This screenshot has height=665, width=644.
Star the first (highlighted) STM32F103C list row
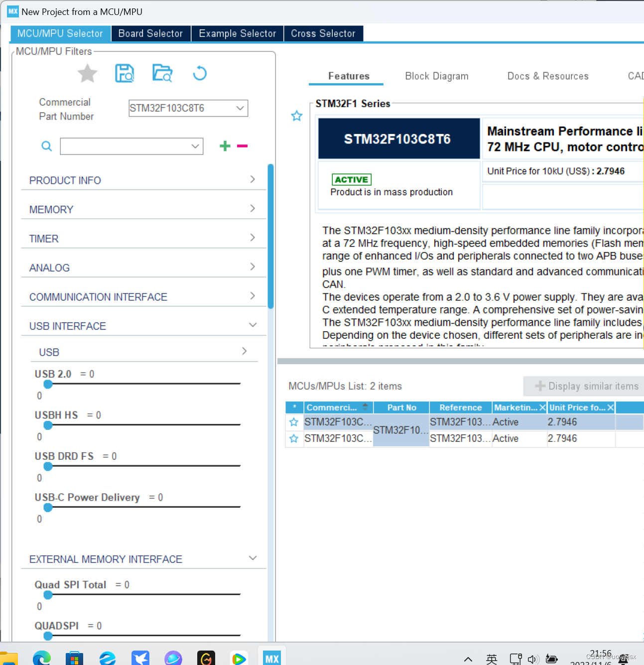pyautogui.click(x=294, y=422)
